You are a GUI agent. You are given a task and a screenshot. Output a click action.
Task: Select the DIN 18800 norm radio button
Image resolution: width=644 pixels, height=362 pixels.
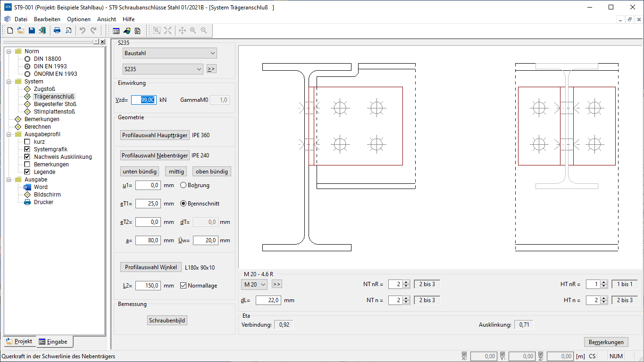point(27,59)
